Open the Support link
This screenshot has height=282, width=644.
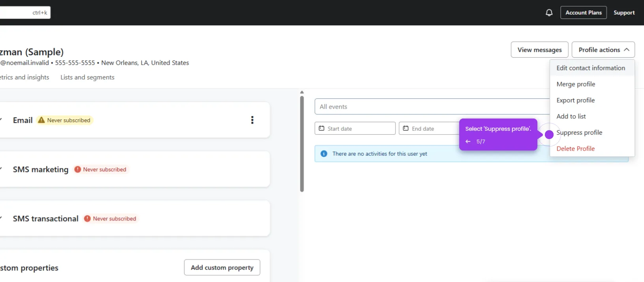coord(624,13)
